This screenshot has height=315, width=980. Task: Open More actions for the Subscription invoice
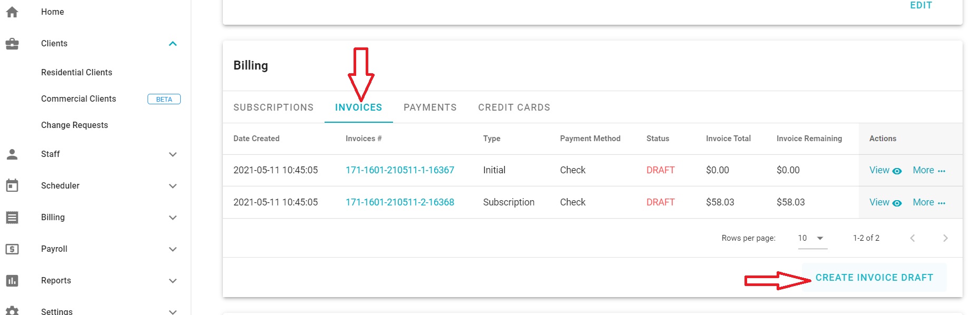929,202
